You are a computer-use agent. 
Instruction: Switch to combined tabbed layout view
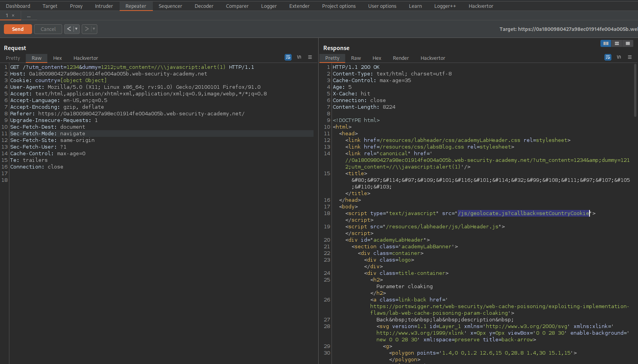pyautogui.click(x=628, y=43)
